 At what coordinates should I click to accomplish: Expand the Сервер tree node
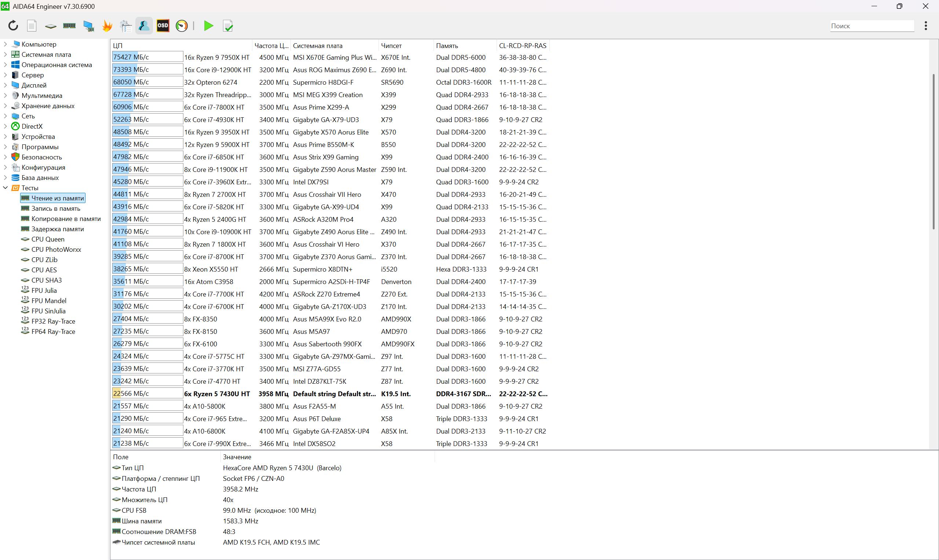[5, 75]
